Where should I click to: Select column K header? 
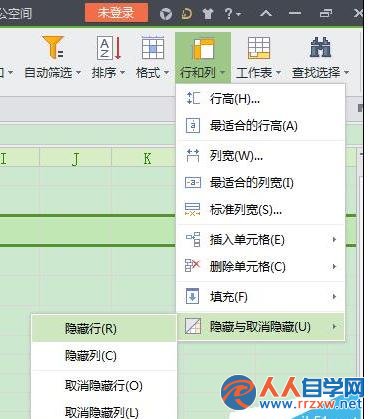click(x=147, y=159)
